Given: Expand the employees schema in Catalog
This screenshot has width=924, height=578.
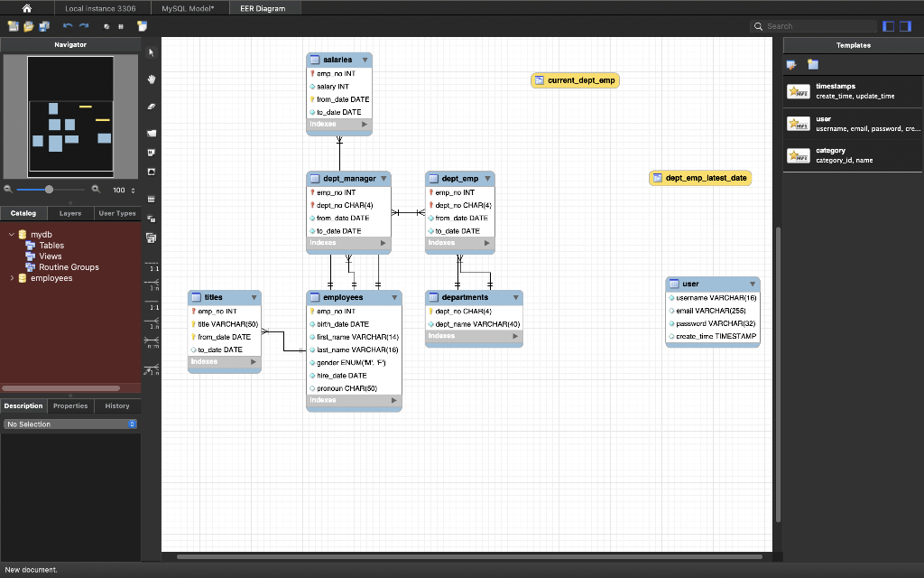Looking at the screenshot, I should coord(13,278).
